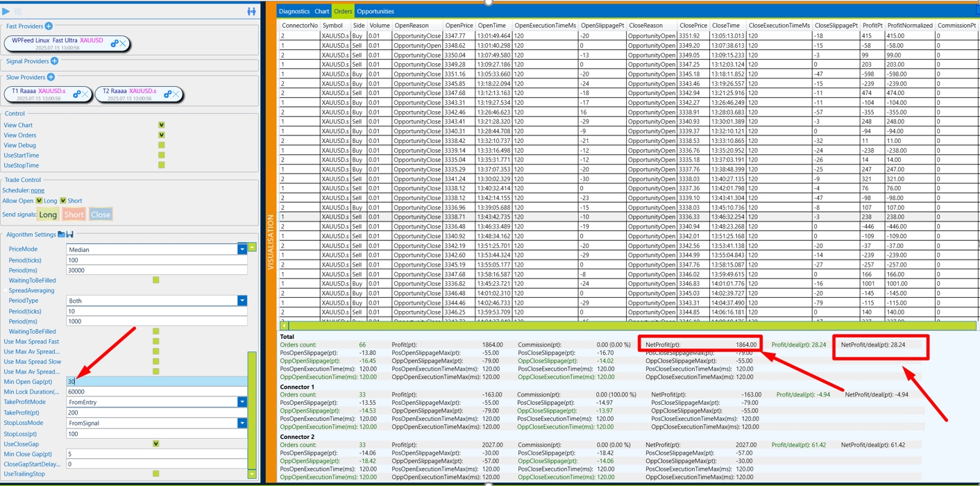Open the two-people icon in the top bar
This screenshot has height=486, width=980.
[251, 11]
